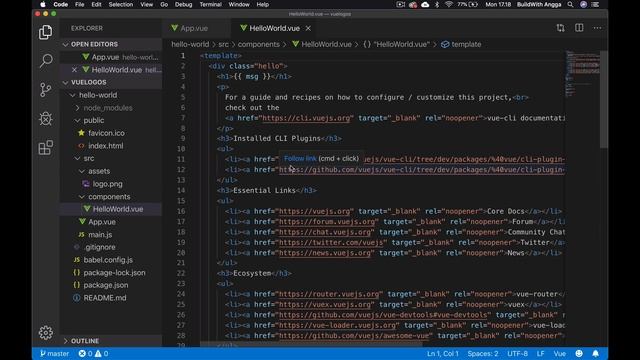Close HelloWorld.vue in Open Editors list
Viewport: 640px width, 360px height.
click(x=74, y=70)
